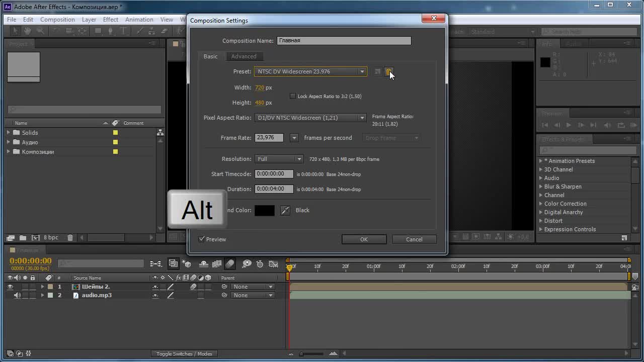Viewport: 644px width, 362px height.
Task: Click the background color black swatch
Action: 265,210
